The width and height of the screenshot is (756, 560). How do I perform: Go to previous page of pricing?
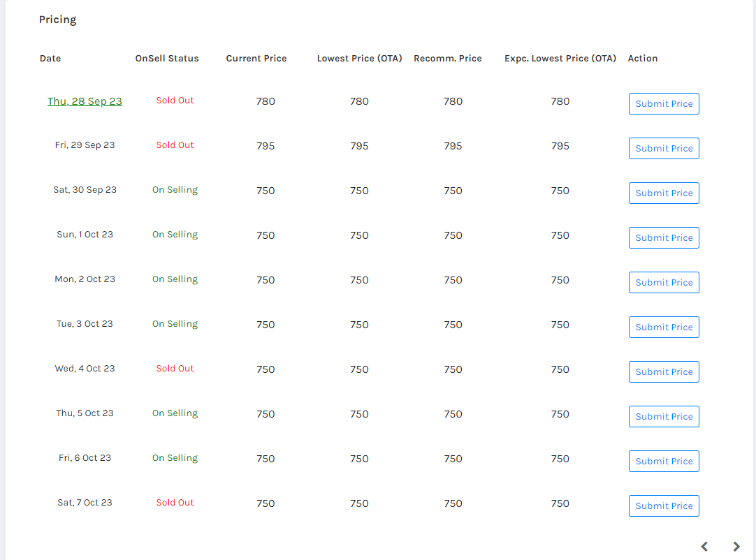705,547
